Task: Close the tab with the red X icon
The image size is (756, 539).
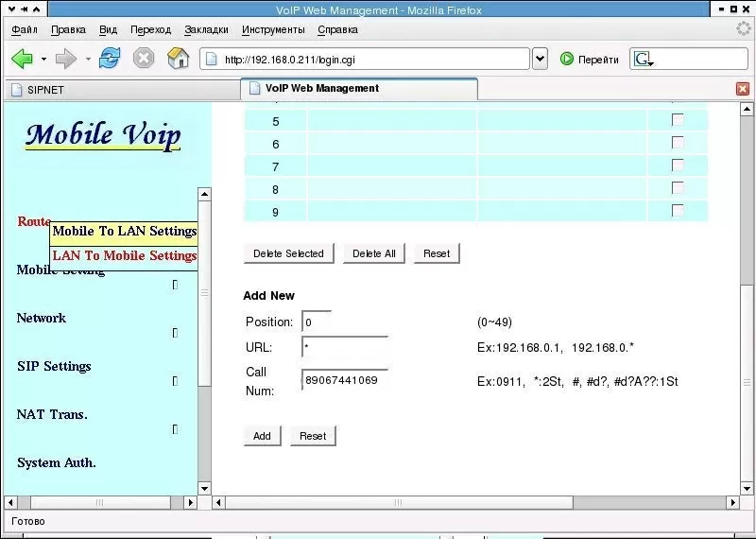Action: tap(743, 89)
